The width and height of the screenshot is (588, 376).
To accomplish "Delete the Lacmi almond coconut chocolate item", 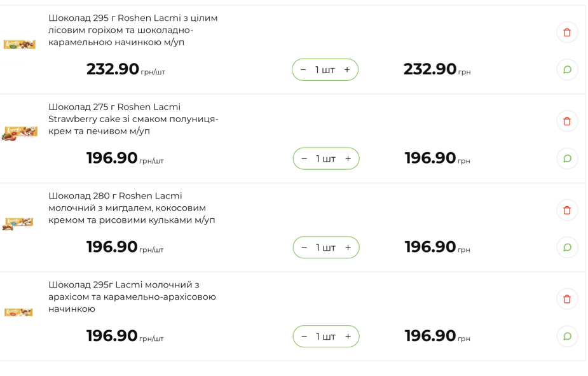I will [x=567, y=210].
